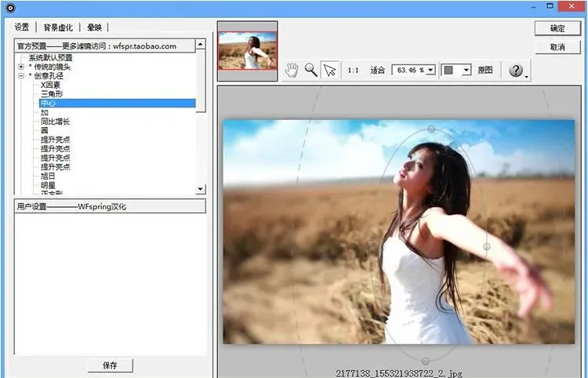This screenshot has width=588, height=378.
Task: Expand the 传统的镜头 preset group
Action: click(21, 67)
